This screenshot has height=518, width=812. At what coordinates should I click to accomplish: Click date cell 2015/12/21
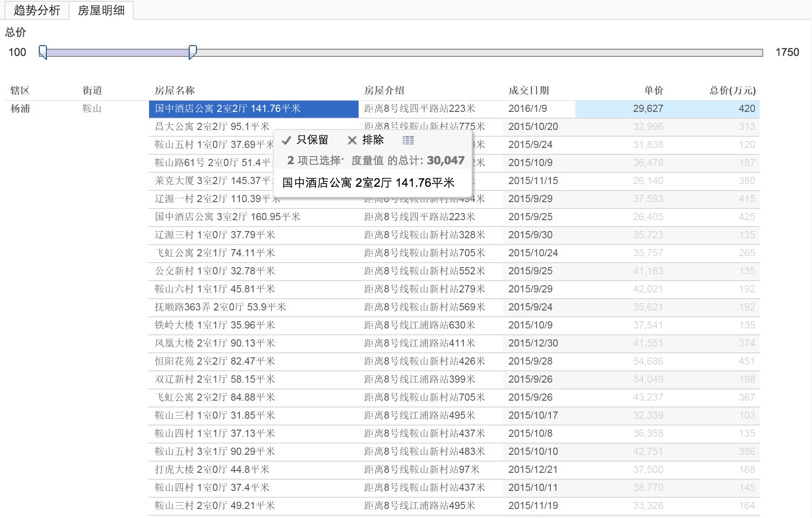point(533,469)
